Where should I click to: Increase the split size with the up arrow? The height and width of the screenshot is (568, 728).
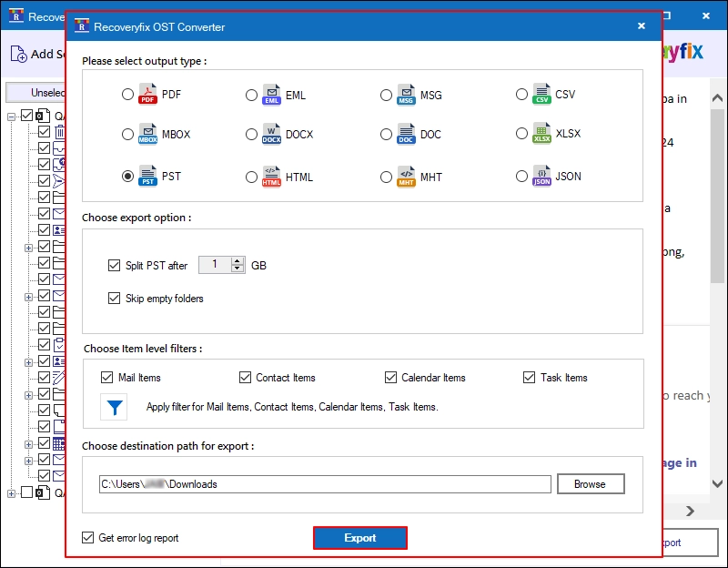[238, 261]
